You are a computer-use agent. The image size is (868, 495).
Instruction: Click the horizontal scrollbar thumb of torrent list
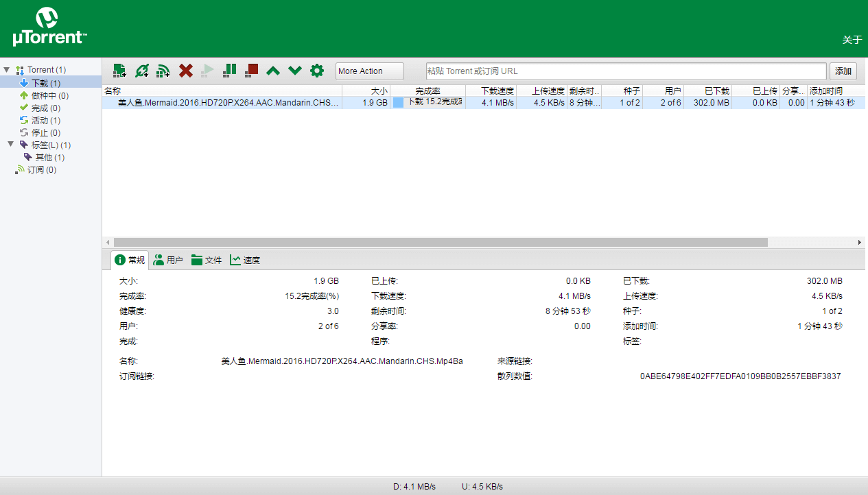[441, 243]
